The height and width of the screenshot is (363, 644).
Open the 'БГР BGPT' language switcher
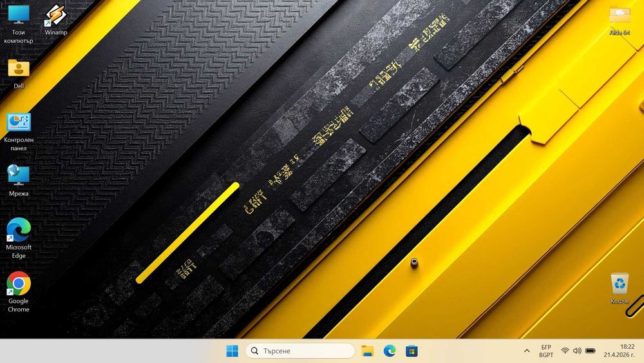point(546,351)
